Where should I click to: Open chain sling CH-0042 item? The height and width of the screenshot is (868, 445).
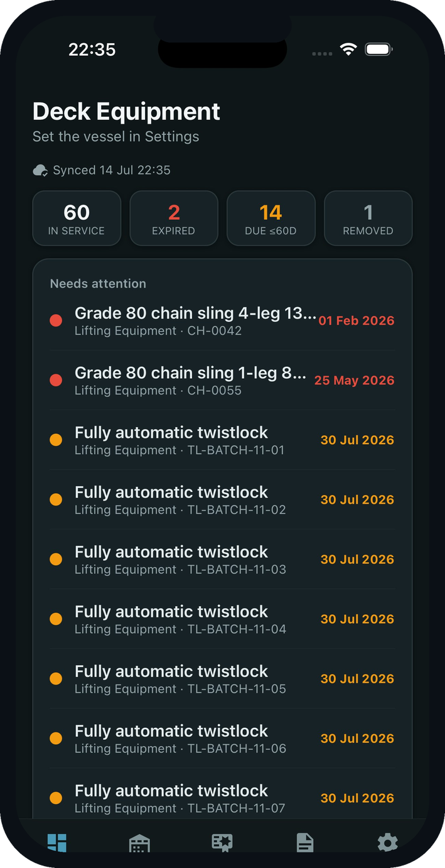[x=222, y=320]
